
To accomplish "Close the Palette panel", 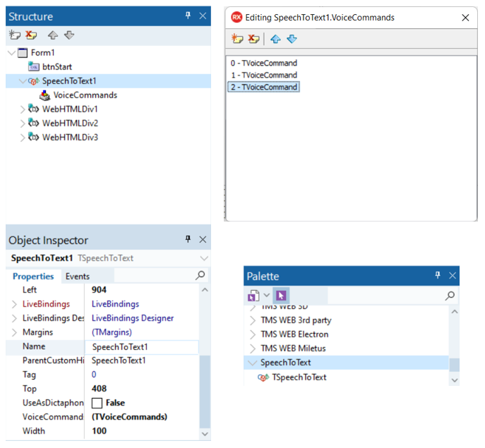I will (453, 275).
